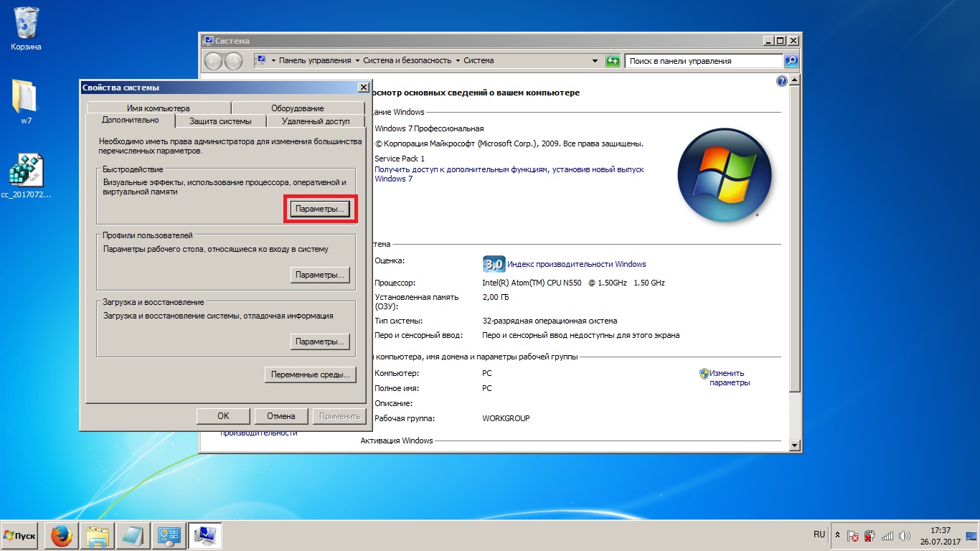
Task: Open the Удаленный доступ tab
Action: (316, 121)
